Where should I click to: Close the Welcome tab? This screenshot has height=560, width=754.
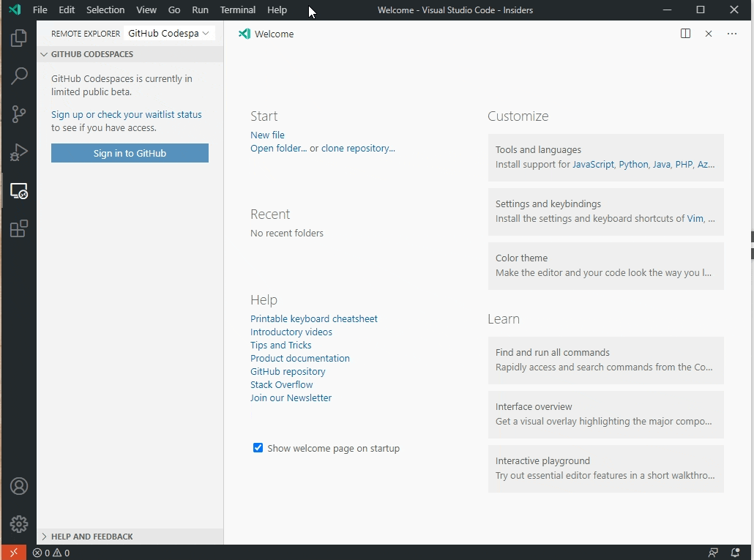point(709,34)
